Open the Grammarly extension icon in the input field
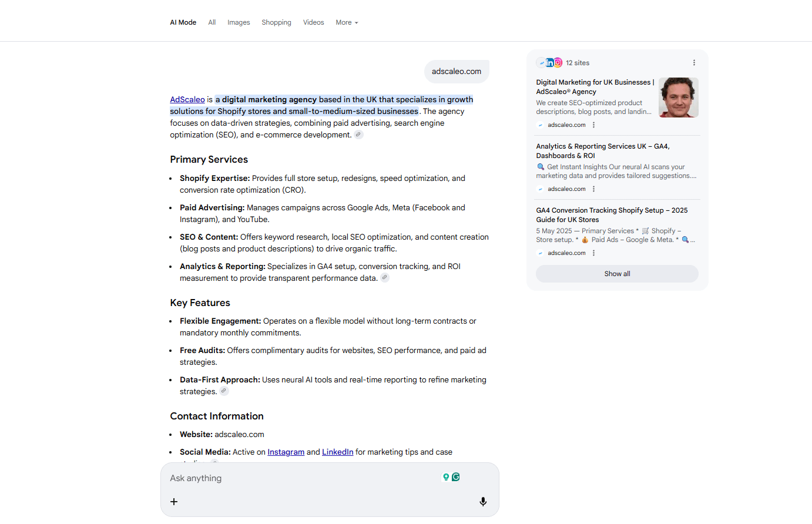 456,477
